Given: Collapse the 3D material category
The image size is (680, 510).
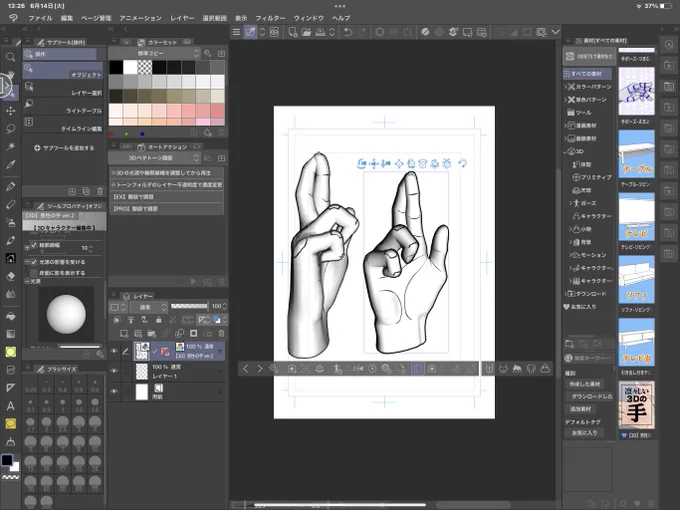Looking at the screenshot, I should pyautogui.click(x=566, y=151).
